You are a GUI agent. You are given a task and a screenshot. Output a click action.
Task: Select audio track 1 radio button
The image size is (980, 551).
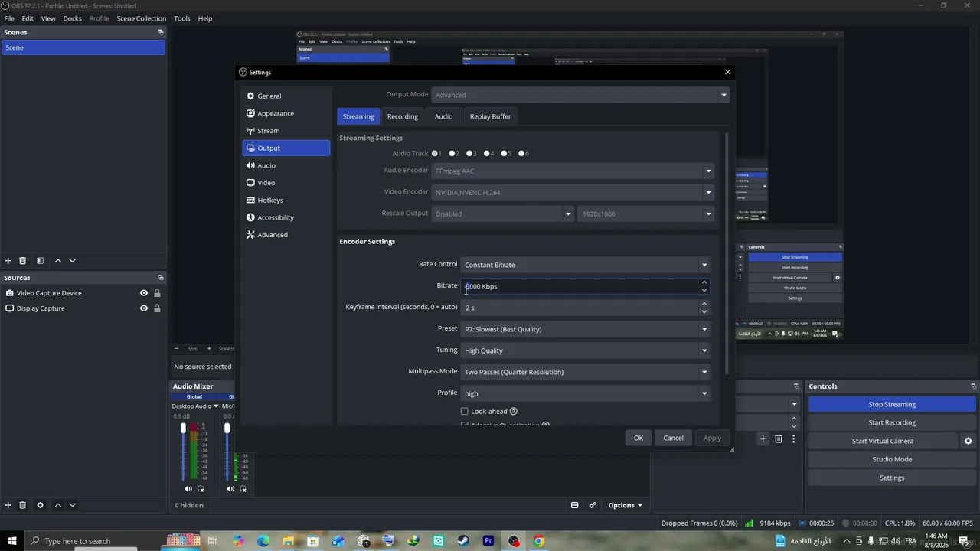(x=435, y=153)
